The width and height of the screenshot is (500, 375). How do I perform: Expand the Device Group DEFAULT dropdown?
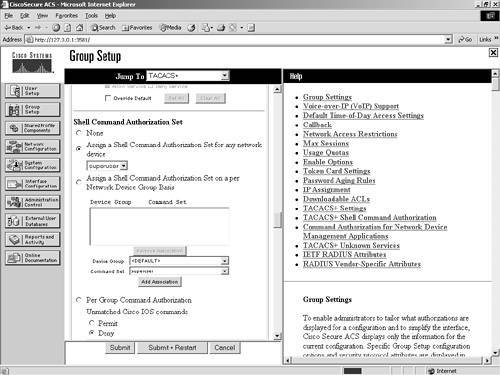point(179,261)
